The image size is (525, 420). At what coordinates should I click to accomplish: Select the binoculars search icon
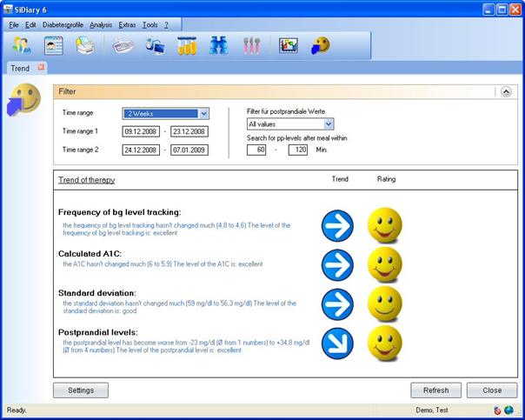coord(218,46)
